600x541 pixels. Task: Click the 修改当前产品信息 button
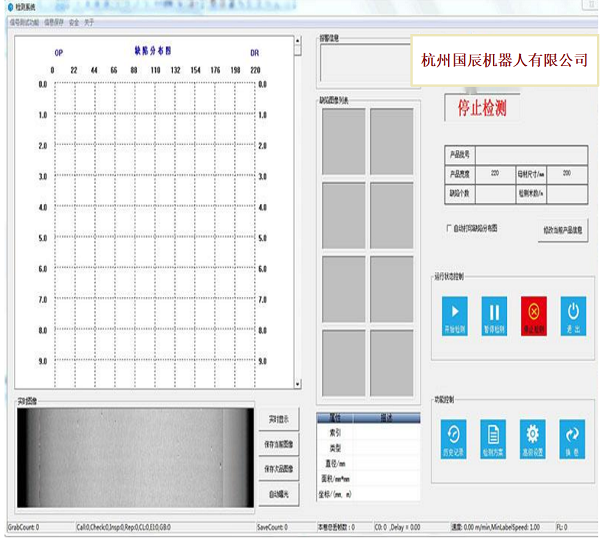(564, 229)
